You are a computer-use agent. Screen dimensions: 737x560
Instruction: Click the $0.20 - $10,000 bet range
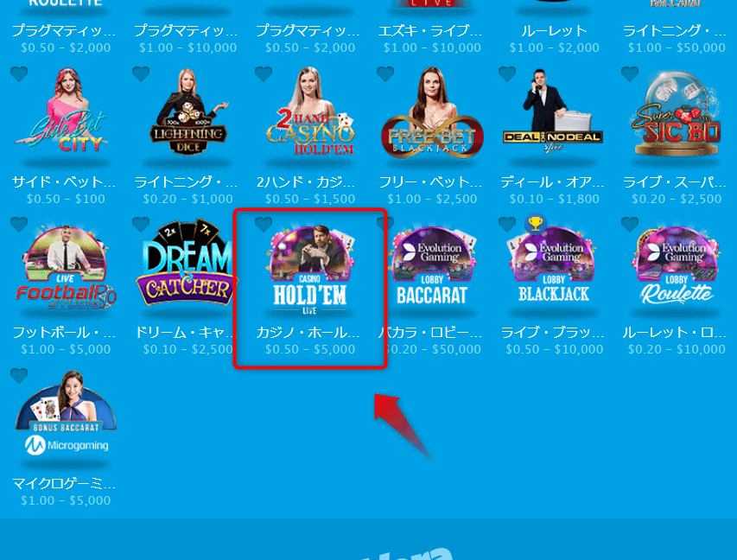677,349
